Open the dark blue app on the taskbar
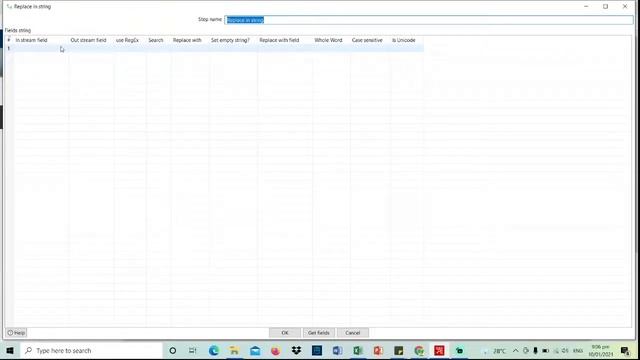 coord(317,351)
